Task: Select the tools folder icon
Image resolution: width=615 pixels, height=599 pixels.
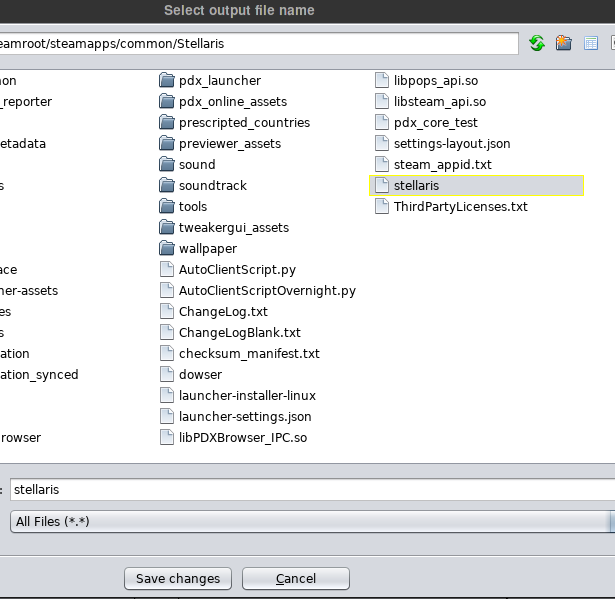Action: [167, 206]
